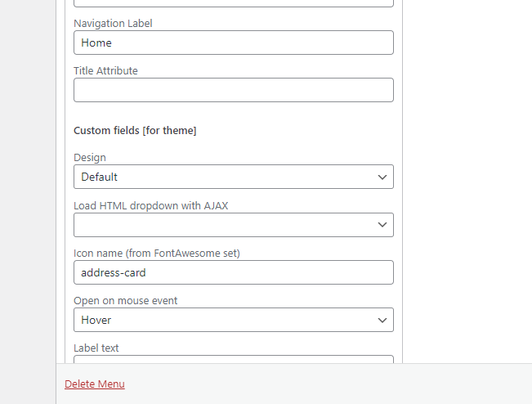Click the Icon name field with address-card
532x404 pixels.
point(233,272)
